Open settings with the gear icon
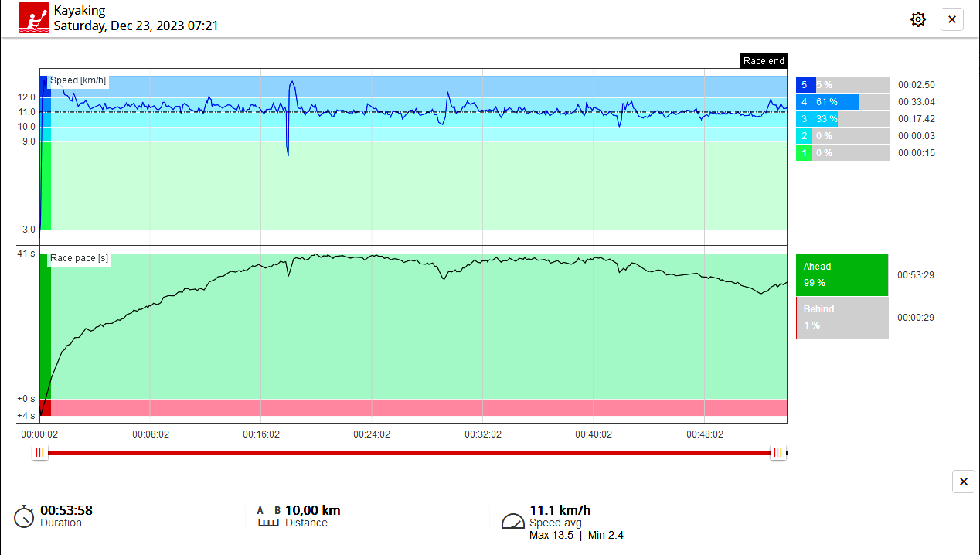 tap(917, 19)
